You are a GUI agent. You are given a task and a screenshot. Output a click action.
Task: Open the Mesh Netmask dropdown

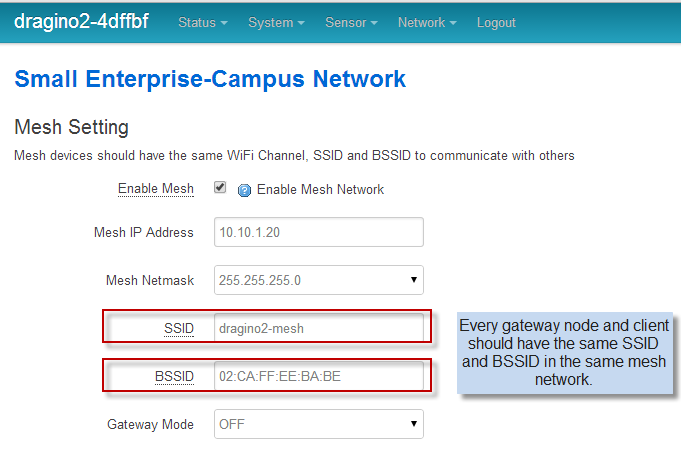[319, 280]
